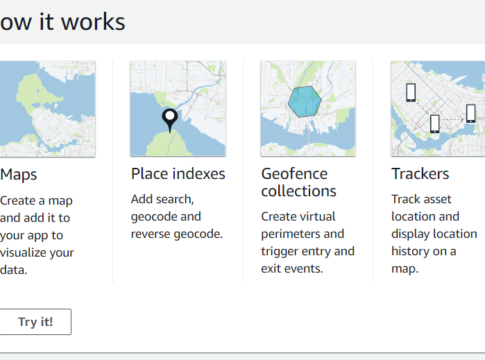Click the 'ow it works' section heading
Viewport: 485px width, 360px height.
click(63, 22)
